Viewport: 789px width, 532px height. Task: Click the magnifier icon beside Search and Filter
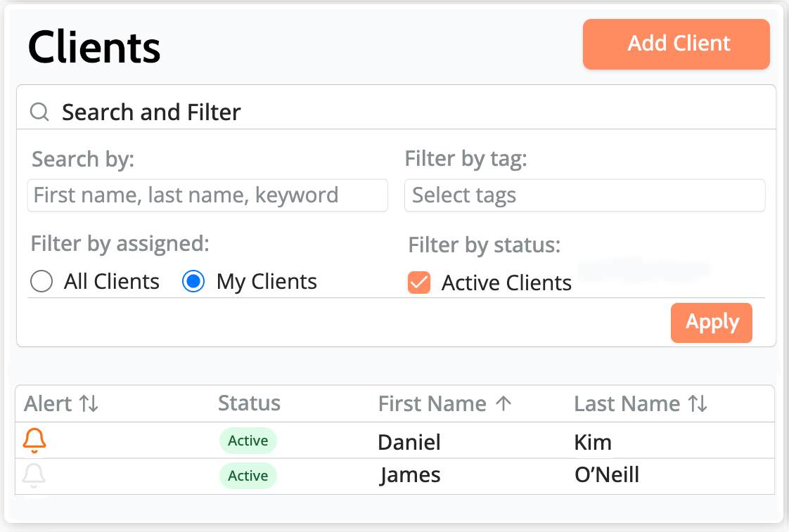[40, 112]
